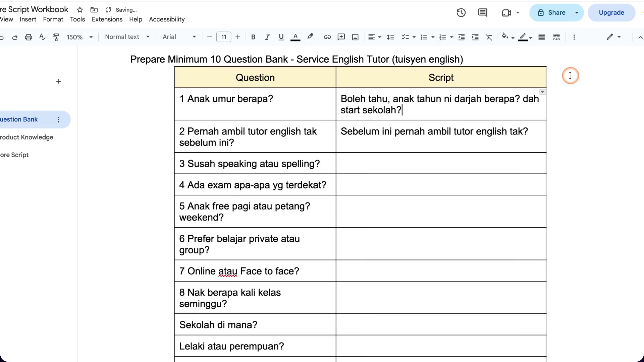Screen dimensions: 644x362
Task: Open the Help menu
Action: tap(136, 19)
